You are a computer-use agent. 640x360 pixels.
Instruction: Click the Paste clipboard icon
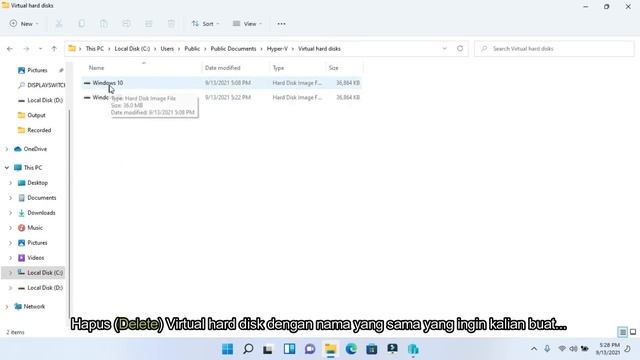104,24
